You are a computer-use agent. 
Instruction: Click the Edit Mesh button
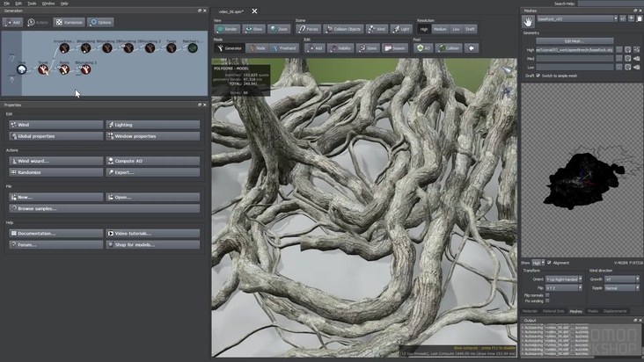tap(575, 40)
